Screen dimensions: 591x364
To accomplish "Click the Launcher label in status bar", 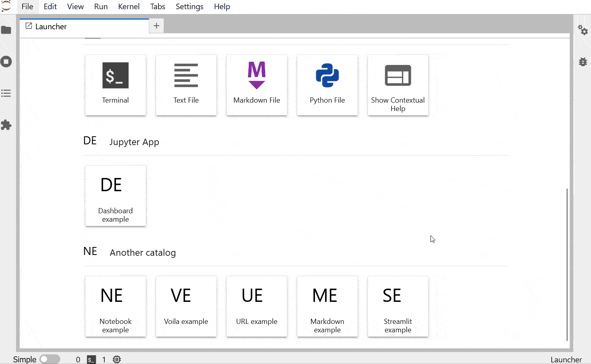I will point(566,360).
